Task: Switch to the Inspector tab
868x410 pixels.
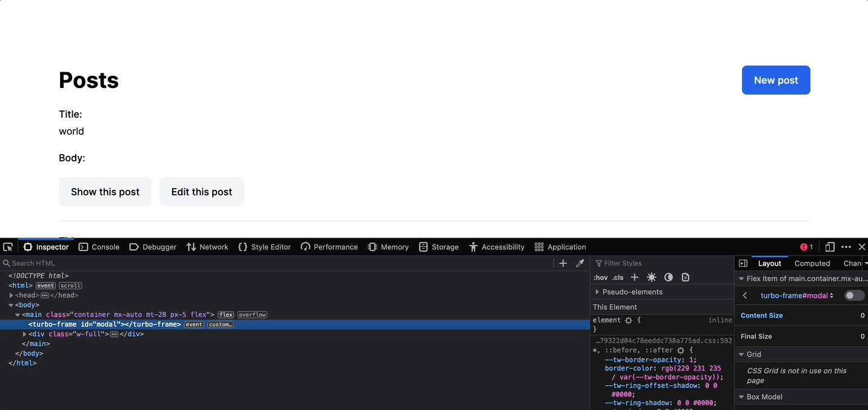Action: coord(46,247)
